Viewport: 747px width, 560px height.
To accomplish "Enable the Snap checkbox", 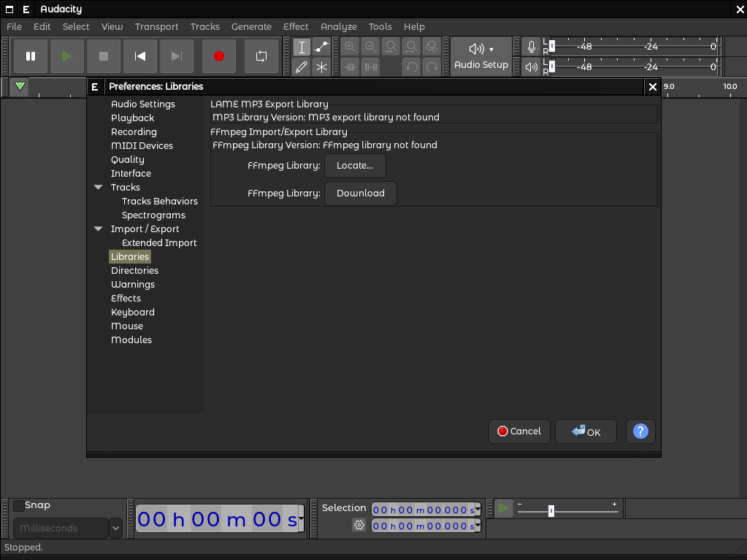I will pos(18,505).
